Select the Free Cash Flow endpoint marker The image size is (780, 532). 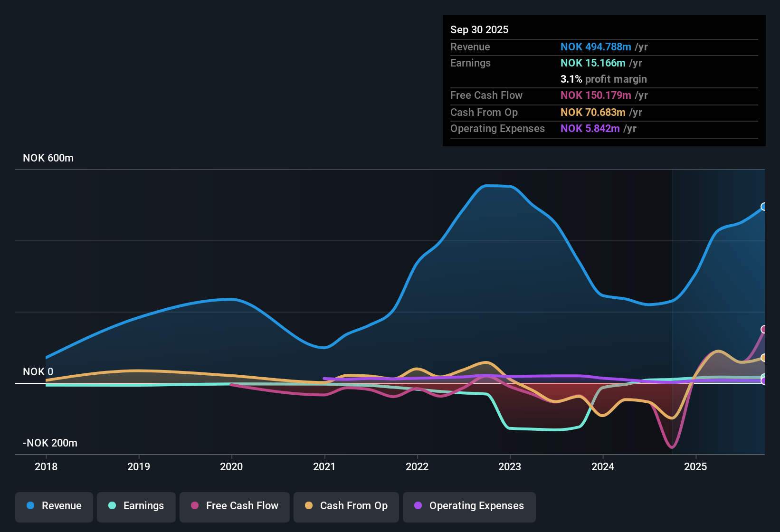[x=764, y=329]
